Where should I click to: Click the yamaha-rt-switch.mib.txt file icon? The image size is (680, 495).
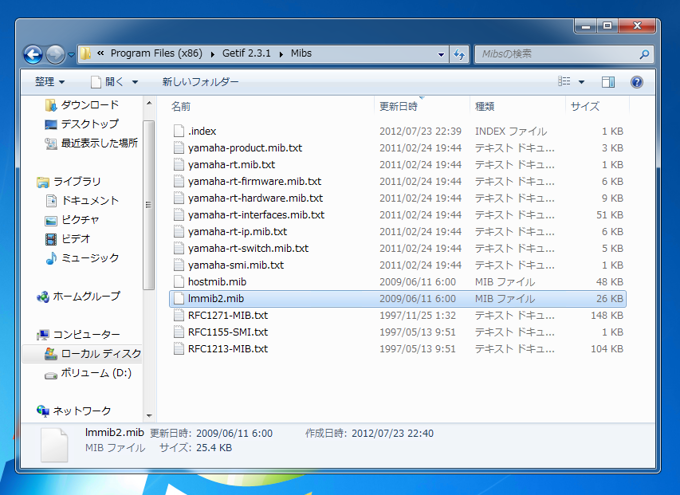click(x=179, y=248)
